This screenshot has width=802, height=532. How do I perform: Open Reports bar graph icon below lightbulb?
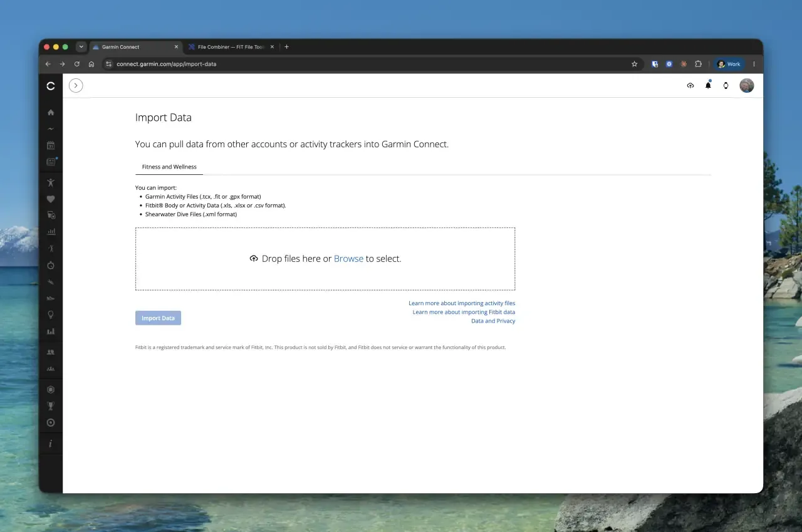(x=51, y=331)
